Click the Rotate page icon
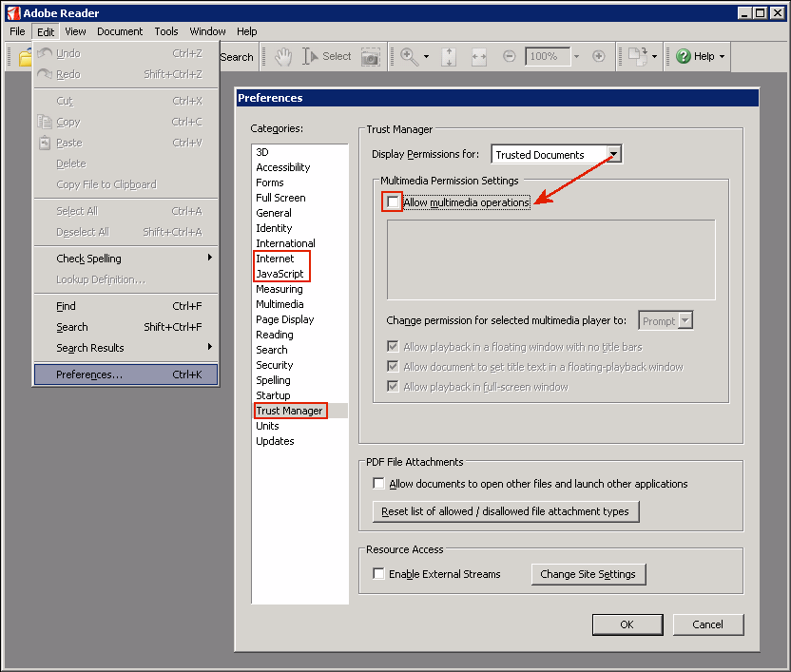 point(638,56)
